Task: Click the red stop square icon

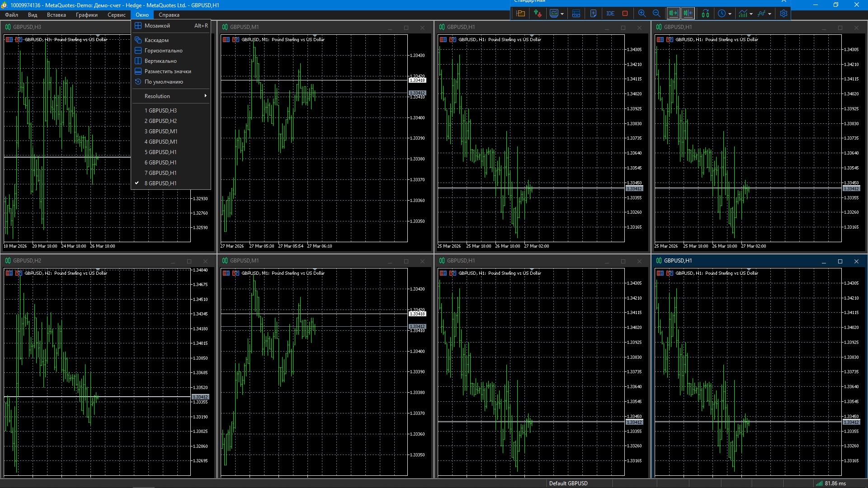Action: point(625,14)
